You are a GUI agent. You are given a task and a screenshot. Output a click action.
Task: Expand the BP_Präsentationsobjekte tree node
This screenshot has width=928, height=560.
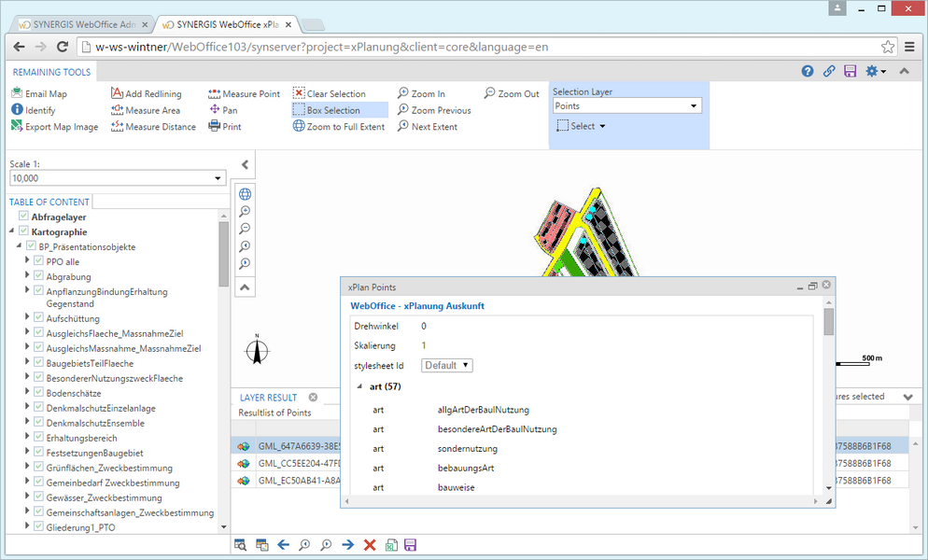(x=18, y=246)
